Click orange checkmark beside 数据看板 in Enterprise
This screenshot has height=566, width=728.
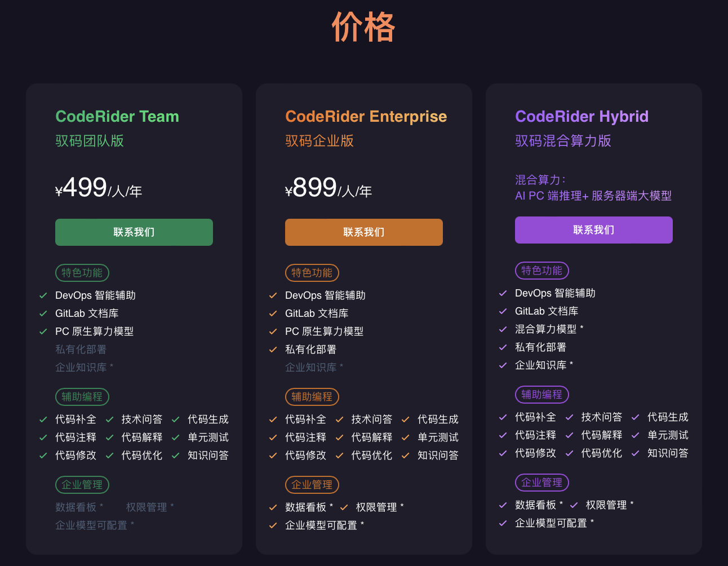coord(273,507)
